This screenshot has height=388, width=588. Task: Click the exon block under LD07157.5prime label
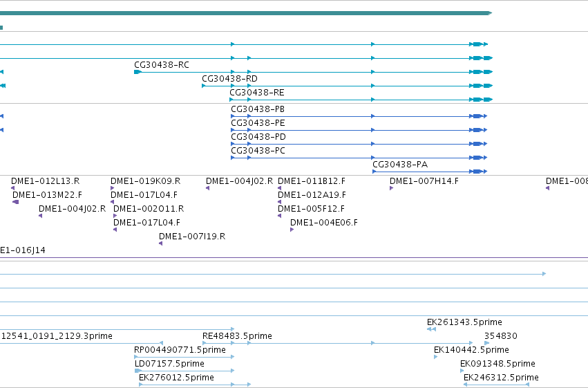137,371
